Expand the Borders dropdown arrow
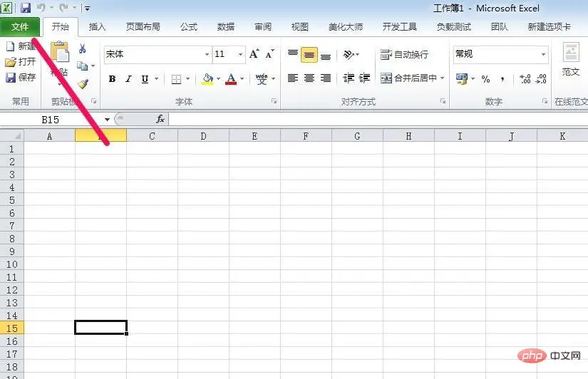The width and height of the screenshot is (588, 379). point(188,79)
